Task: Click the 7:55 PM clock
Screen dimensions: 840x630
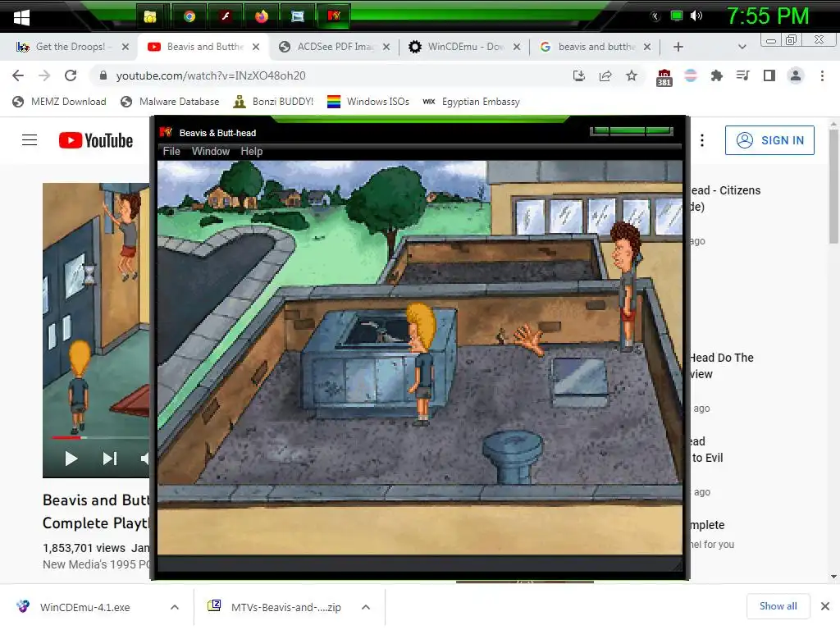Action: 767,16
